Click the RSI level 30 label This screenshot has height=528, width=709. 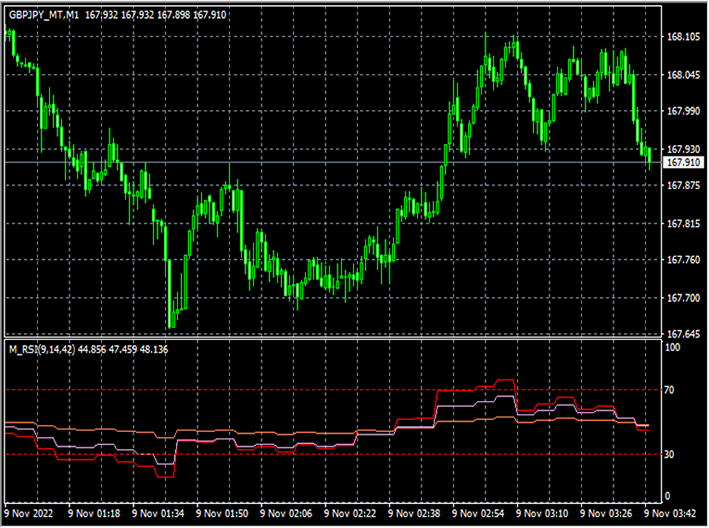(669, 455)
